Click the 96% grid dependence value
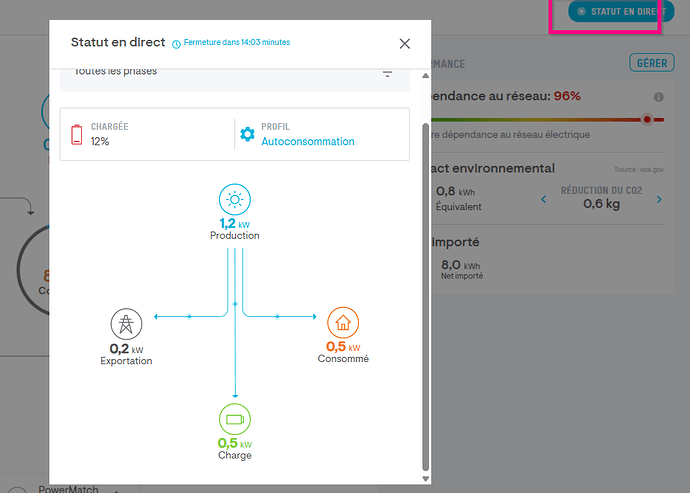690x493 pixels. (567, 96)
